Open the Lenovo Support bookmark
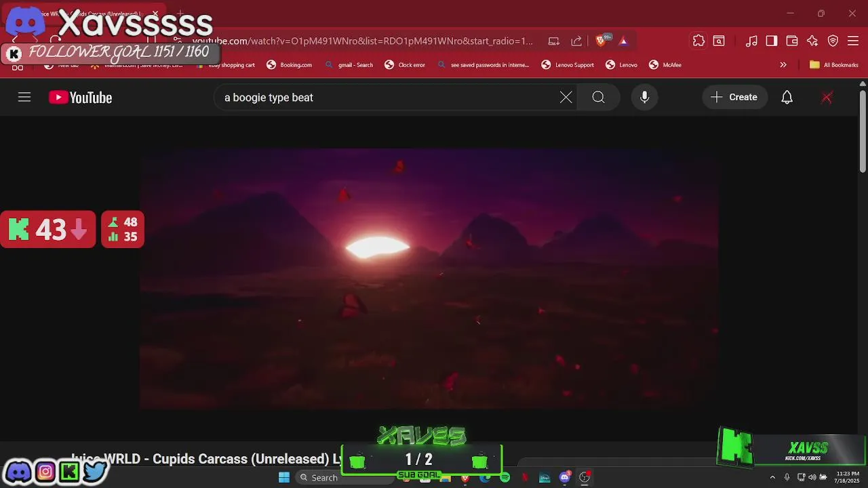Image resolution: width=868 pixels, height=488 pixels. point(568,65)
